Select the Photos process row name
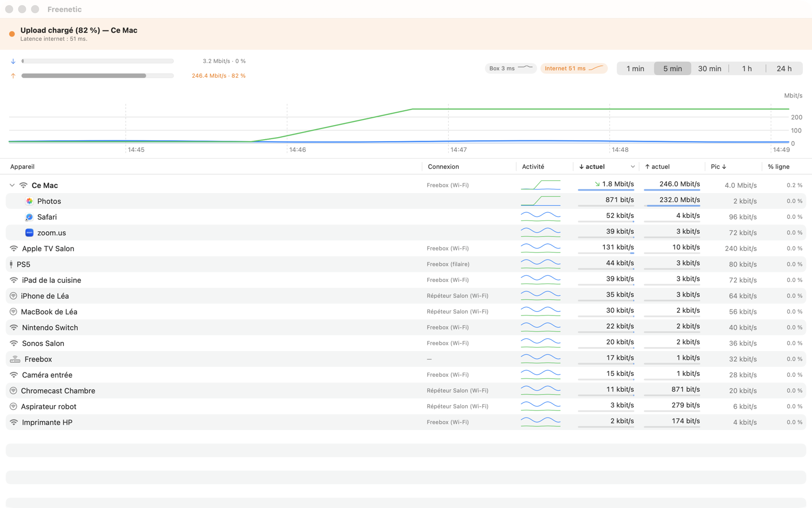This screenshot has height=508, width=812. point(49,201)
